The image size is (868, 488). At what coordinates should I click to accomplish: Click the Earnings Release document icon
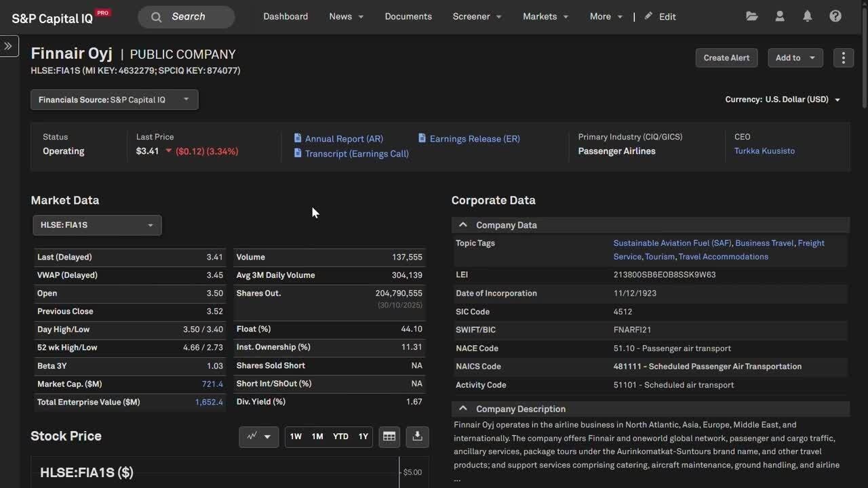(x=422, y=138)
